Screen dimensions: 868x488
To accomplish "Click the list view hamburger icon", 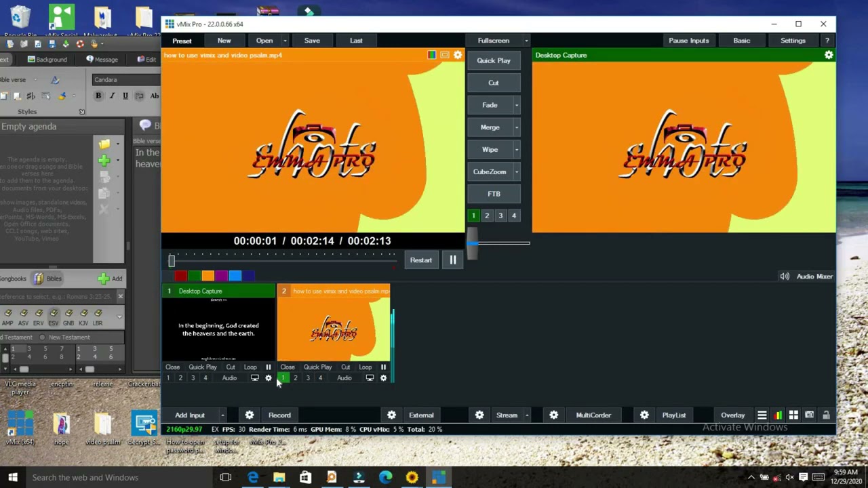I will click(762, 415).
